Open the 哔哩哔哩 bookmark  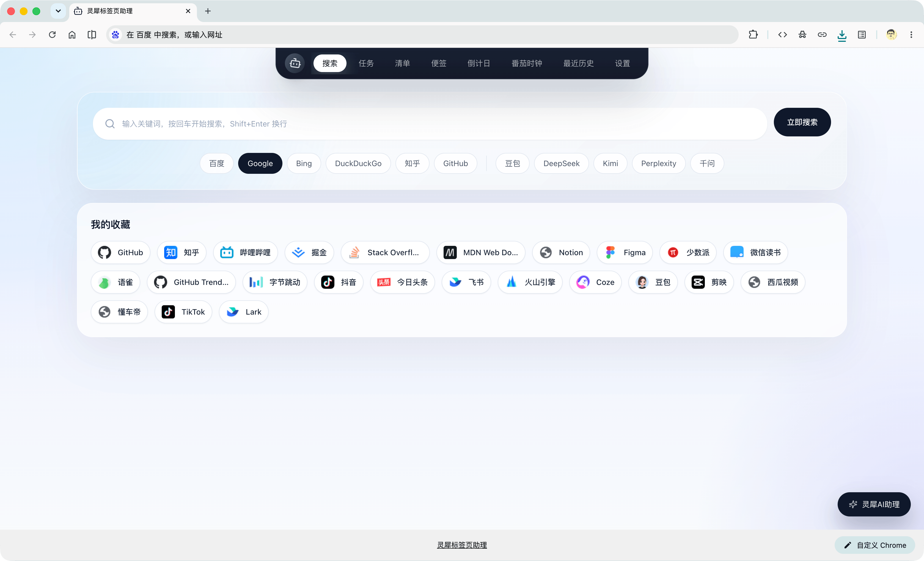pos(245,252)
